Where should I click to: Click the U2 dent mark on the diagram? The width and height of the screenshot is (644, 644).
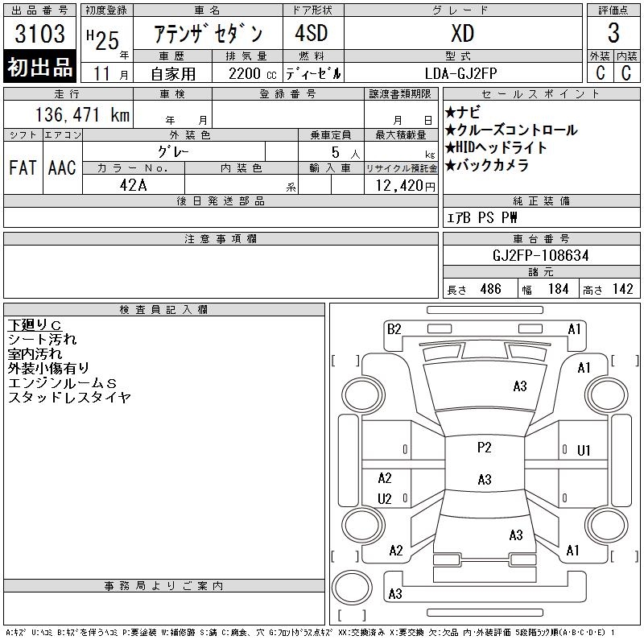coord(385,498)
